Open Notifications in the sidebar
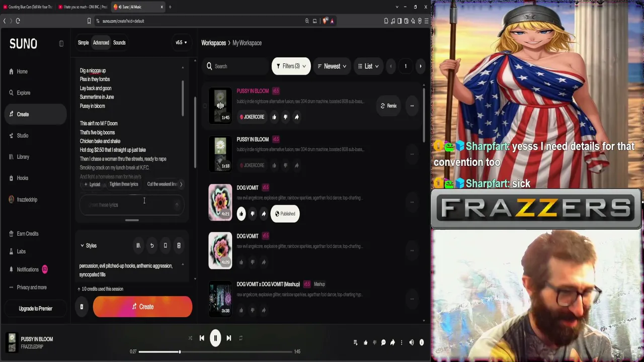Image resolution: width=644 pixels, height=362 pixels. [x=28, y=269]
